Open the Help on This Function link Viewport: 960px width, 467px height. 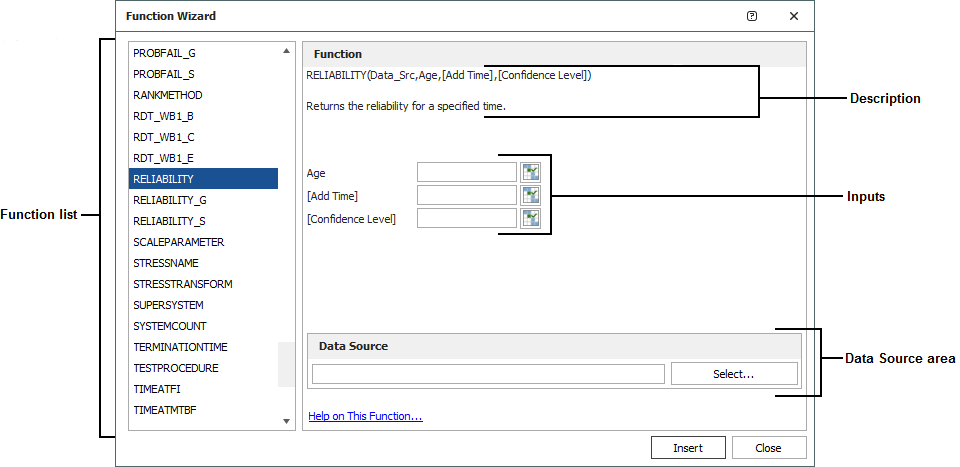tap(365, 416)
